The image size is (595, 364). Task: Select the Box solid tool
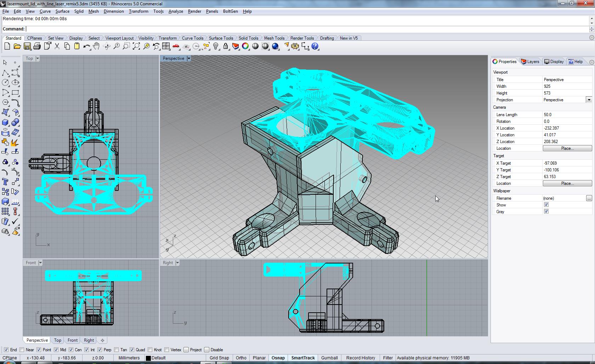point(5,122)
